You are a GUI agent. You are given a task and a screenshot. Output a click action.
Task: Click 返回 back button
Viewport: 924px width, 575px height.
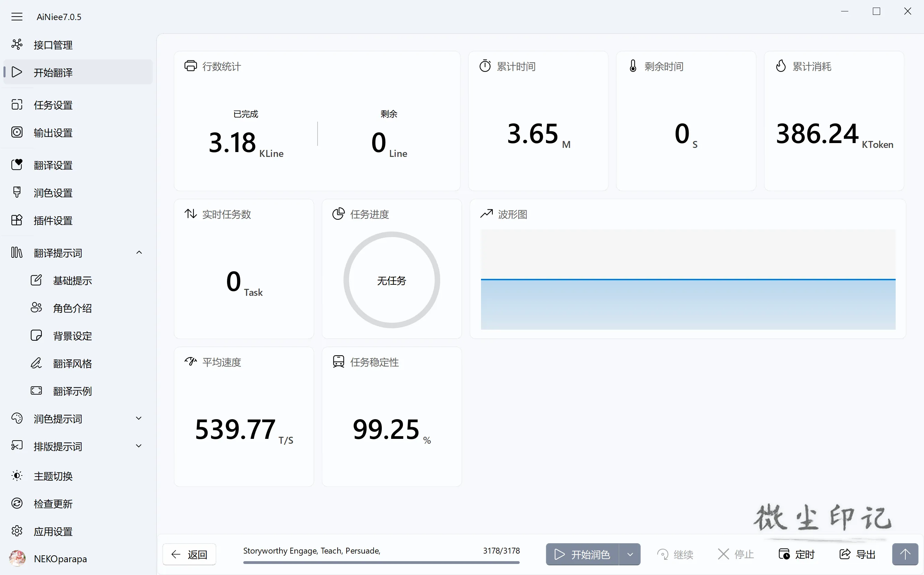coord(189,555)
